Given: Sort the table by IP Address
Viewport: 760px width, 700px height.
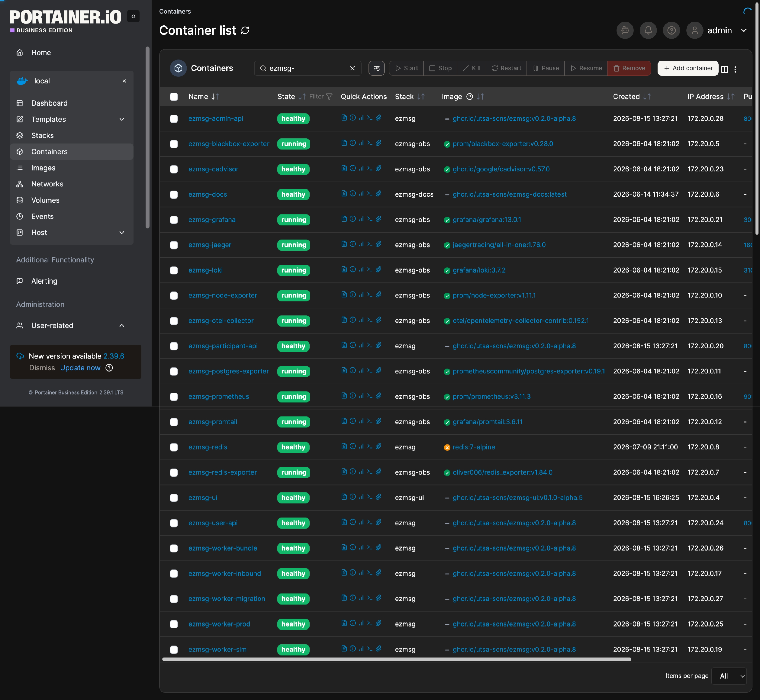Looking at the screenshot, I should (x=711, y=97).
